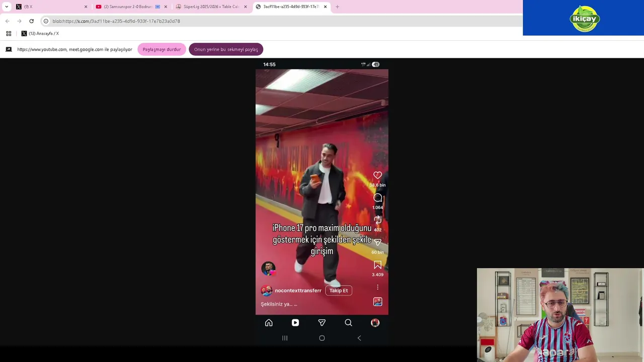Tap the reel audio thumbnail icon
Screen dimensions: 644x362
pyautogui.click(x=377, y=302)
